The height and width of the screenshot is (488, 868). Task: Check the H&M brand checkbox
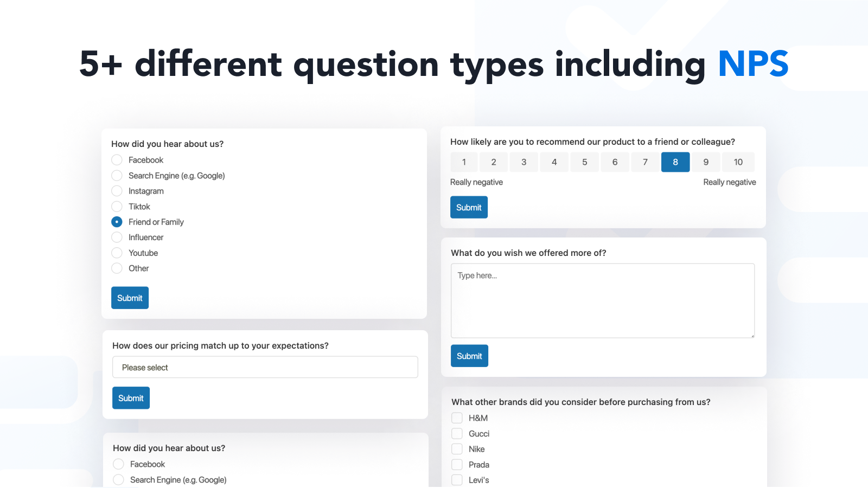tap(457, 418)
